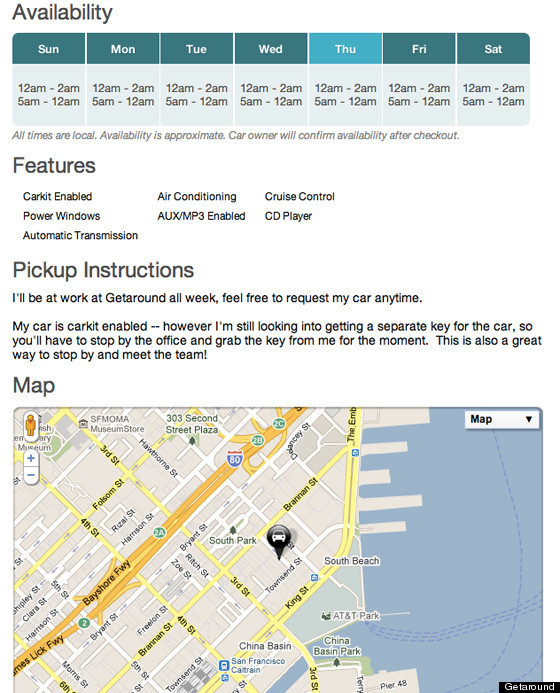Click the Monday availability time slot
The width and height of the screenshot is (560, 693).
(x=123, y=95)
